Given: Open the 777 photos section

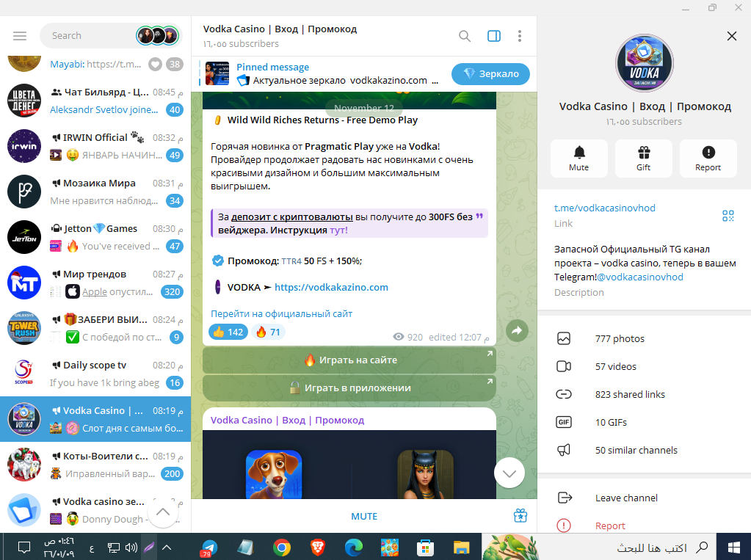Looking at the screenshot, I should click(x=645, y=338).
